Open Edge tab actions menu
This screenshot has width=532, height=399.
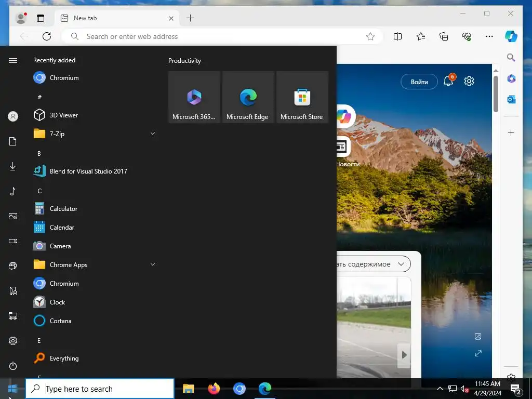[41, 18]
